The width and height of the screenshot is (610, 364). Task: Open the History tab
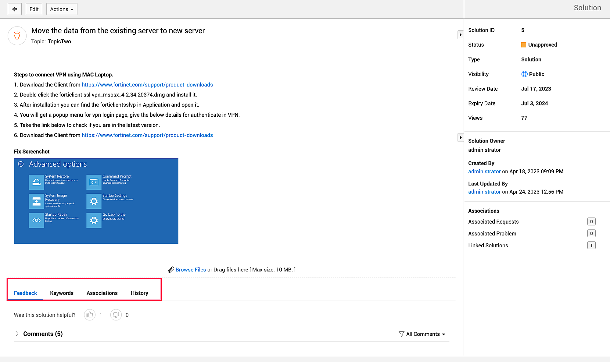tap(139, 293)
